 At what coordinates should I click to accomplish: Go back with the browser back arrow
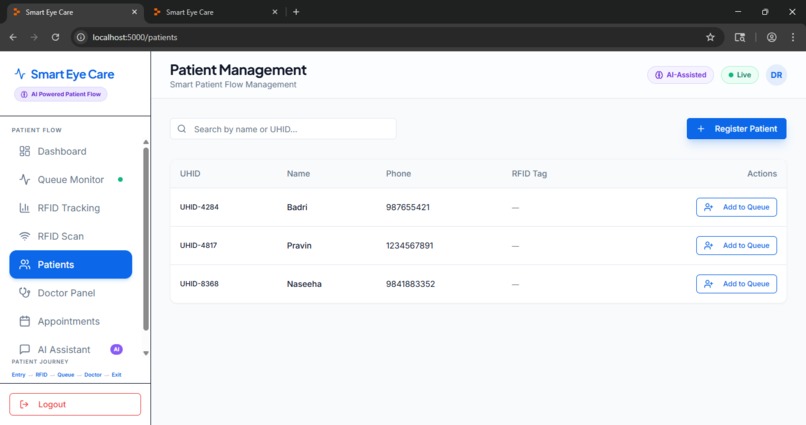pos(13,37)
